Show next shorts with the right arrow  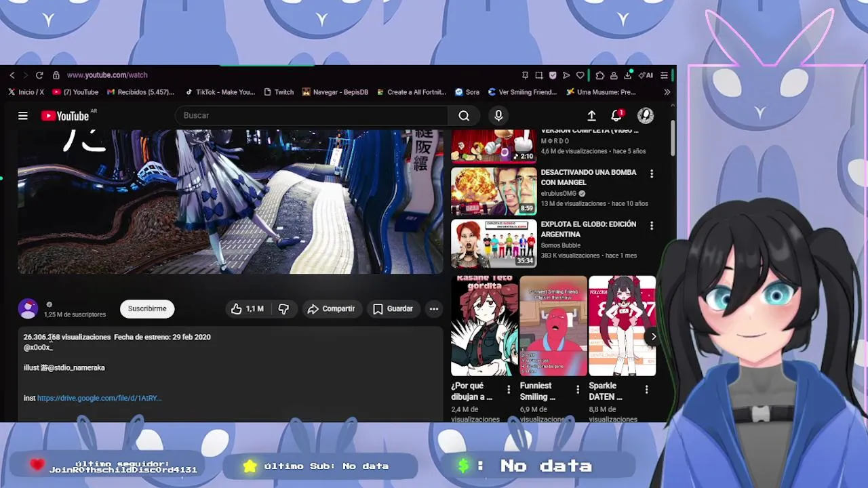click(x=653, y=337)
